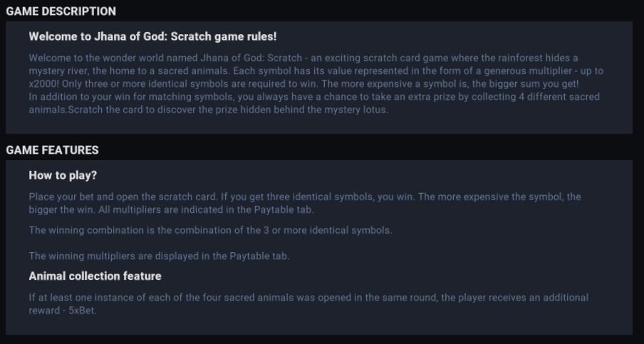
Task: Click the GAME DESCRIPTION section heading
Action: click(61, 11)
